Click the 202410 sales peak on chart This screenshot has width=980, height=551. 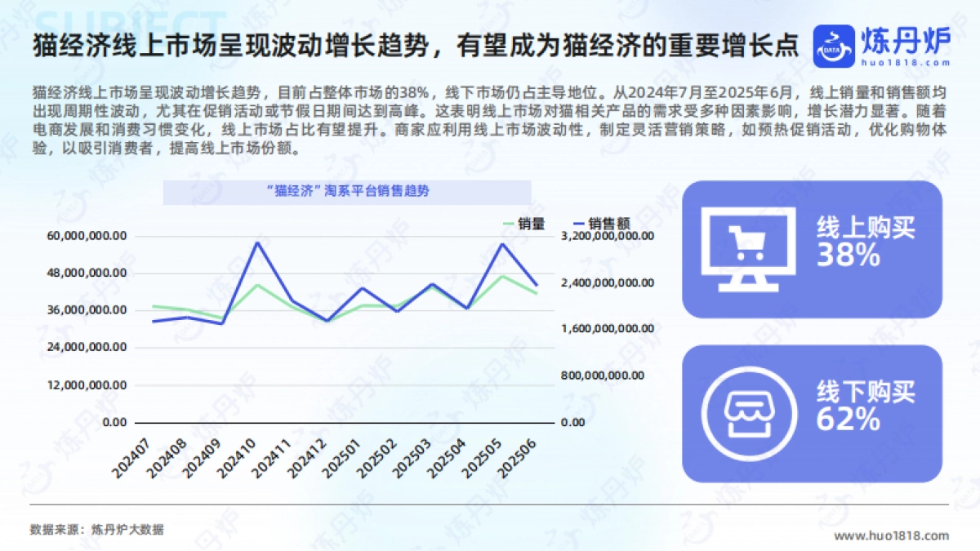257,242
